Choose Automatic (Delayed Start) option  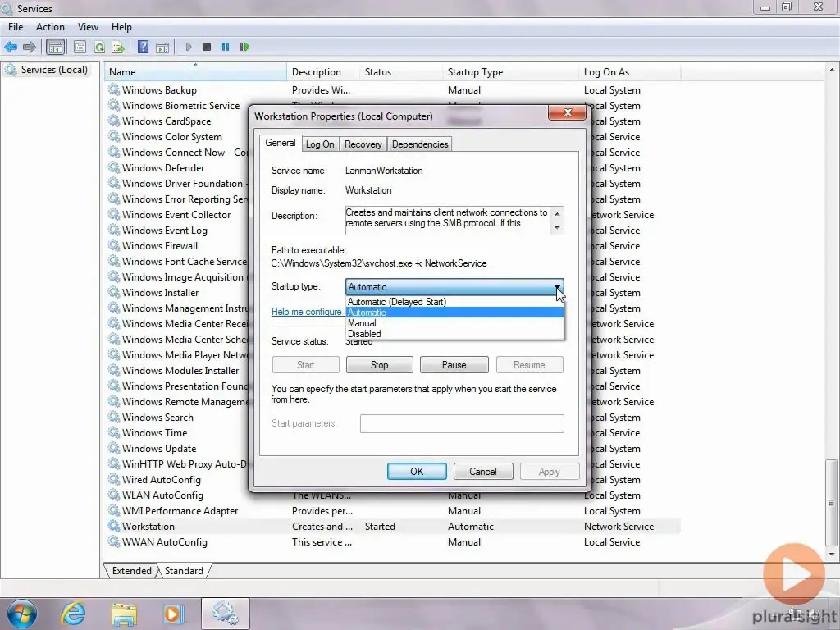(454, 302)
